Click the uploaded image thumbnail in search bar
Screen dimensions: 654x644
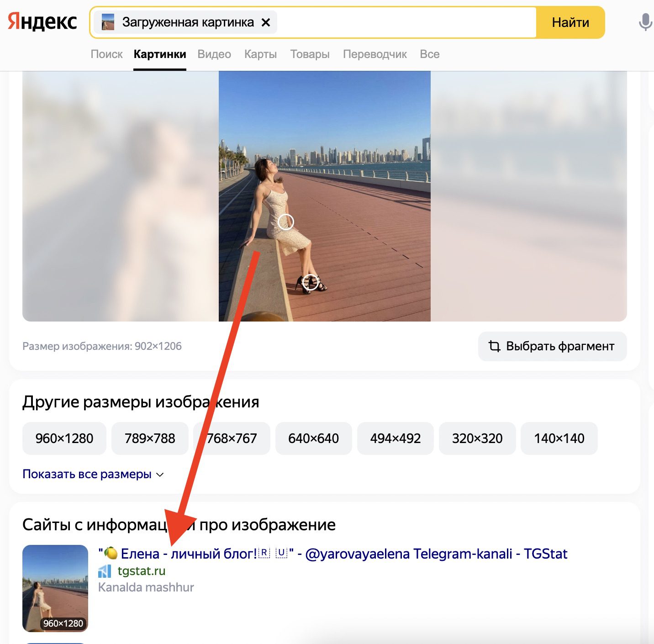point(108,22)
